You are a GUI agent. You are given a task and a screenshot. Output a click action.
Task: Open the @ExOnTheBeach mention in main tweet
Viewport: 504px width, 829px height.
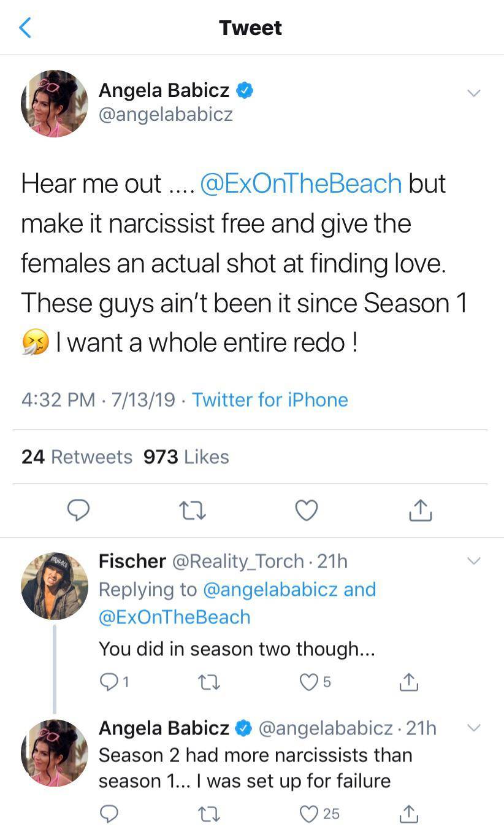pos(301,184)
